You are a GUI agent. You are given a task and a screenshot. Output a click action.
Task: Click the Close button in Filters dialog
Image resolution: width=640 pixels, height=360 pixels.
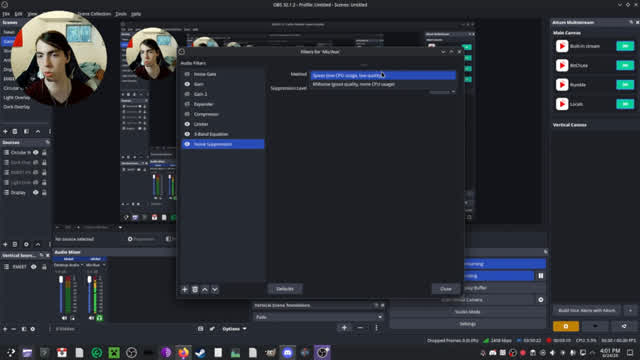(x=446, y=289)
